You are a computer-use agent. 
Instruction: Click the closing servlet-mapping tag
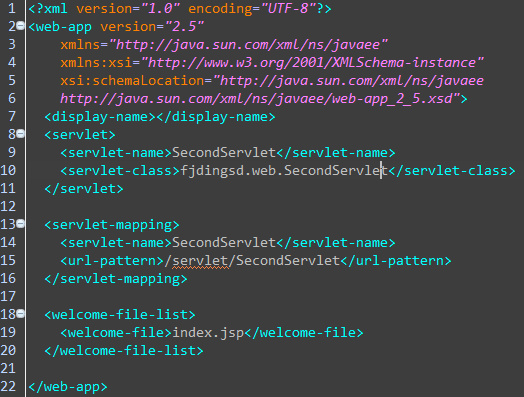(x=116, y=279)
